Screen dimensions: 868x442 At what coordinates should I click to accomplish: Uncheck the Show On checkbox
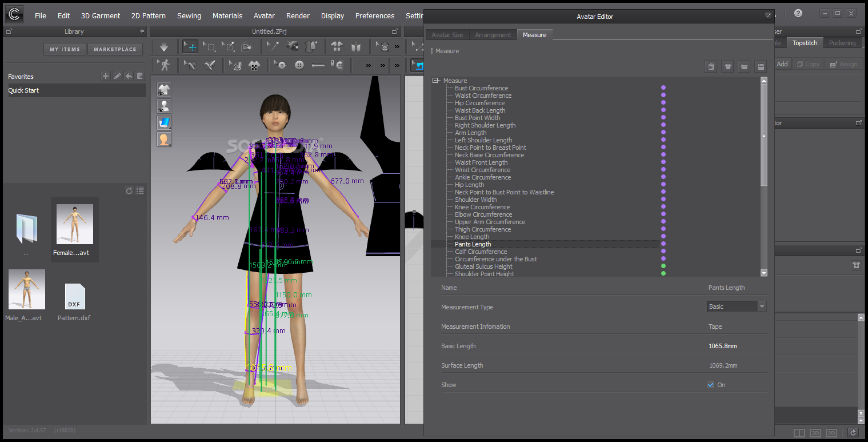coord(710,385)
